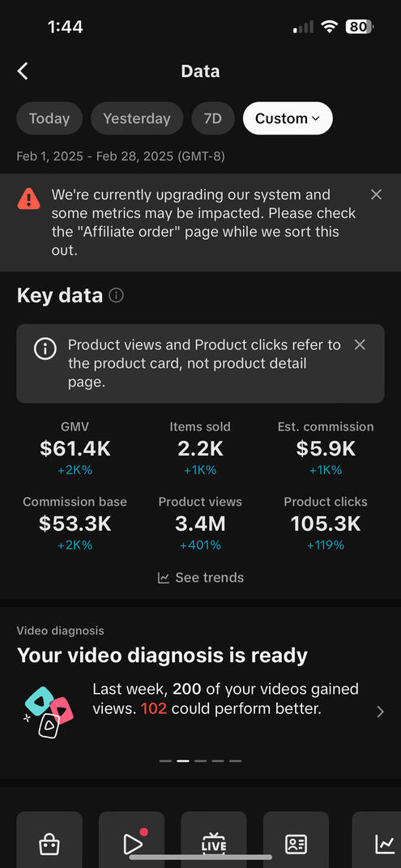Image resolution: width=401 pixels, height=868 pixels.
Task: Switch to the 7D filter
Action: point(213,118)
